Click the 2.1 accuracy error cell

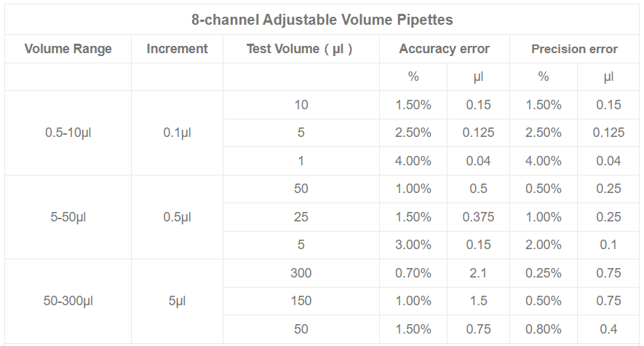tap(478, 273)
